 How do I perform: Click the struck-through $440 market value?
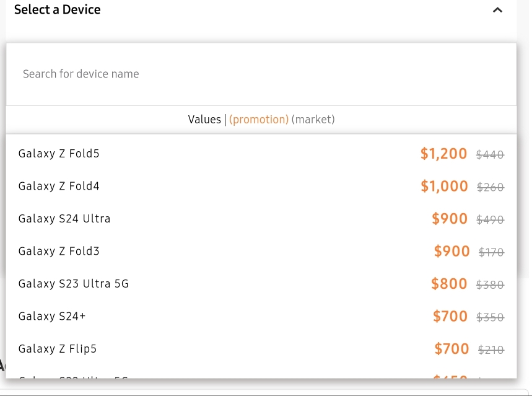tap(491, 155)
